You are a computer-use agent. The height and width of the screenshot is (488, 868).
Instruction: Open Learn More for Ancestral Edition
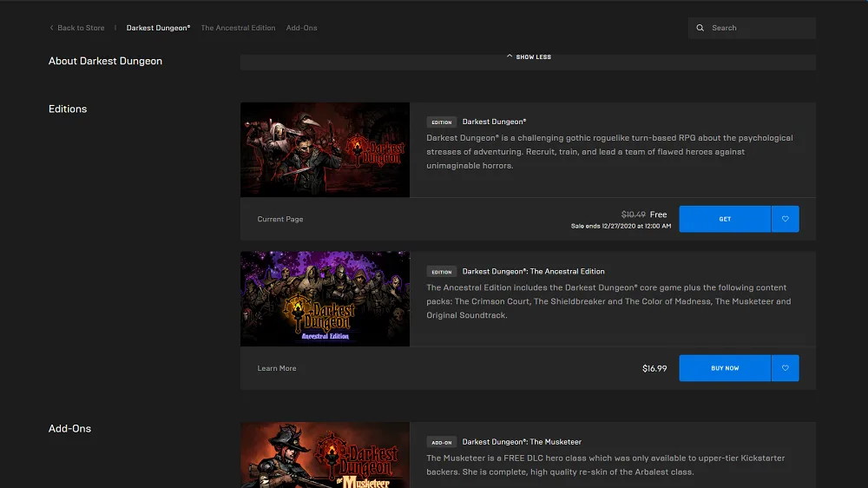277,368
